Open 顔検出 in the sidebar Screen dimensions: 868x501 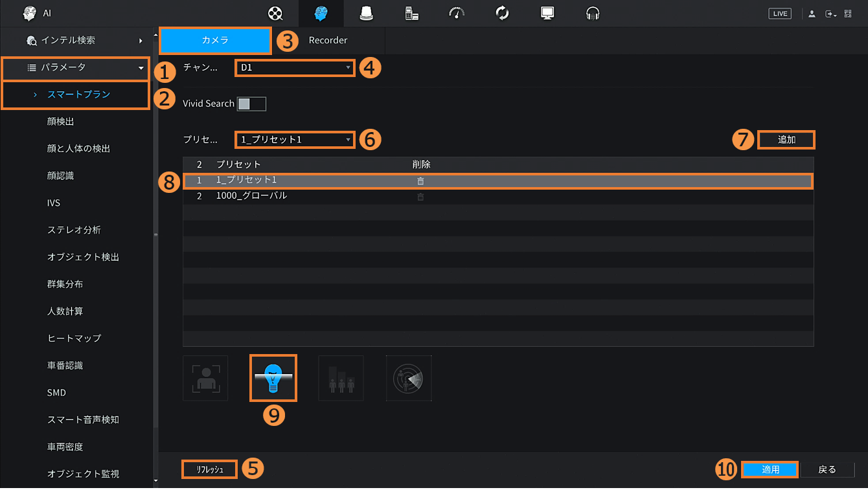coord(65,122)
